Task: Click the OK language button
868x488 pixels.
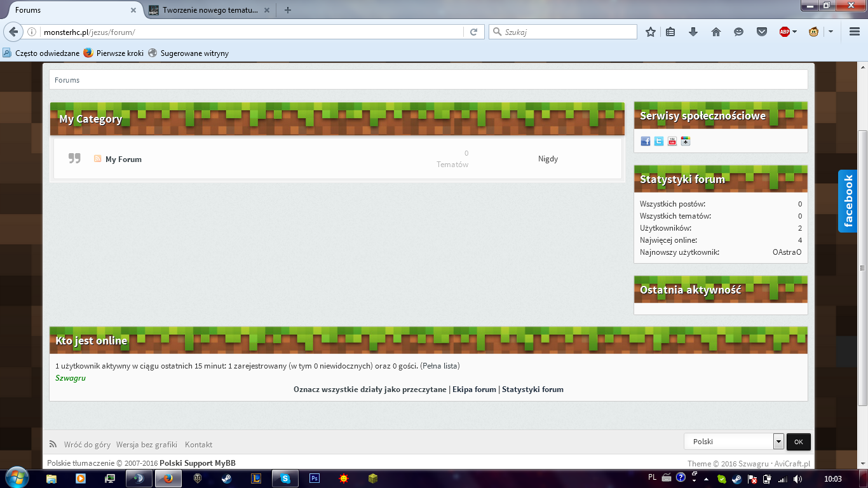Action: [x=799, y=442]
